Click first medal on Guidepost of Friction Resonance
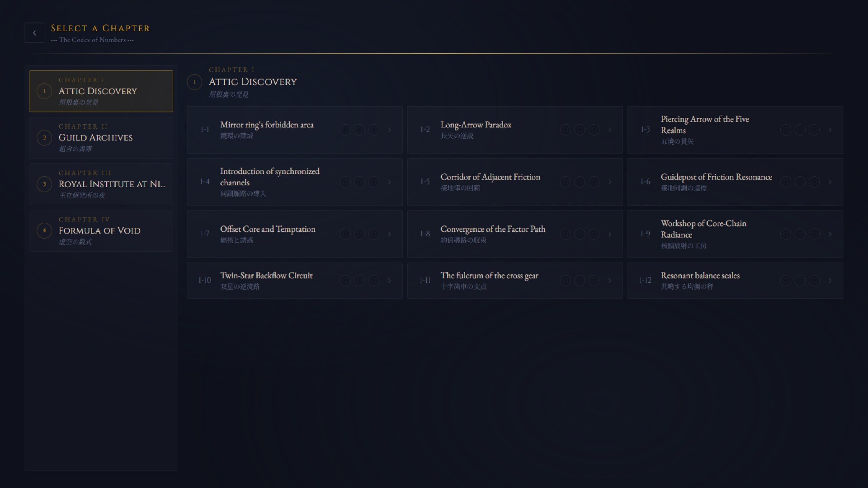This screenshot has height=488, width=868. (x=786, y=182)
